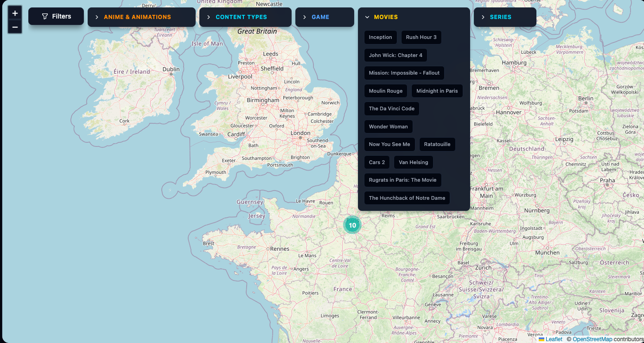Image resolution: width=644 pixels, height=343 pixels.
Task: Select The Hunchback of Notre Dame tag
Action: (x=407, y=198)
